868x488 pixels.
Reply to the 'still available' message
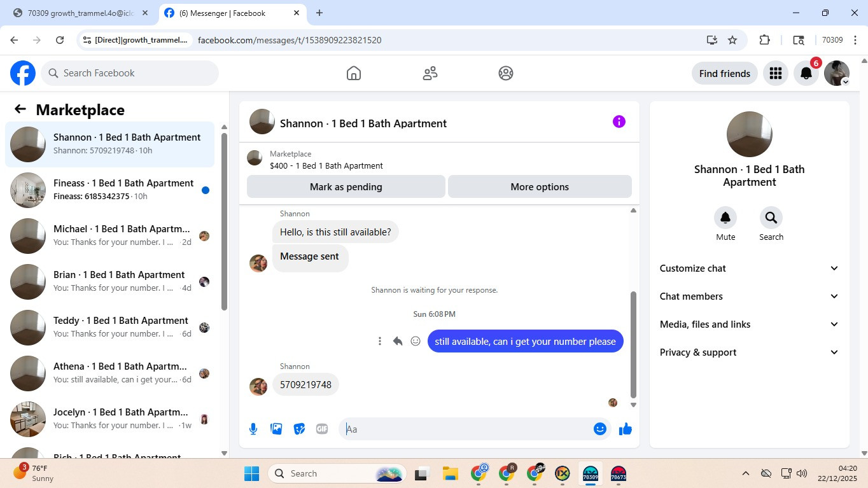[x=398, y=341]
